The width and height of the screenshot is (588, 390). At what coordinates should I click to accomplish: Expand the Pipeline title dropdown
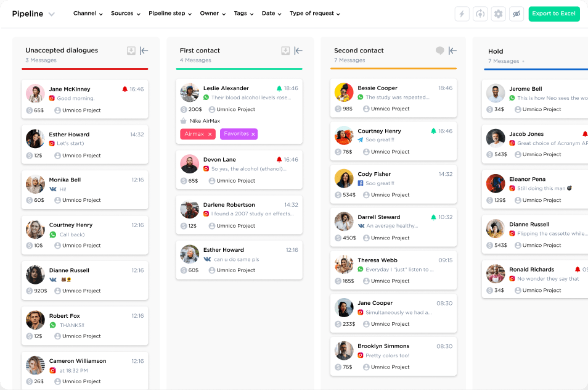pos(52,13)
